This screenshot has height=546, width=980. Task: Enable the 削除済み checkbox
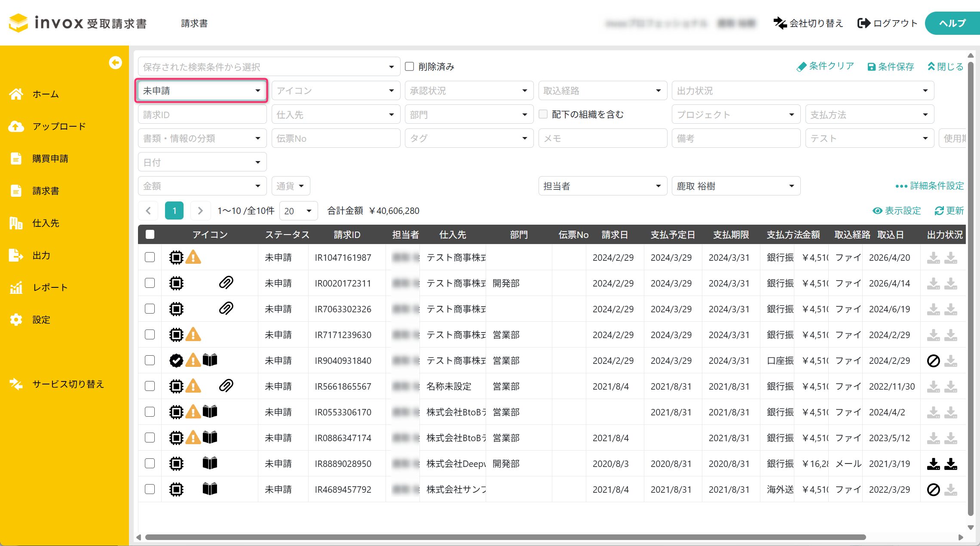tap(410, 67)
